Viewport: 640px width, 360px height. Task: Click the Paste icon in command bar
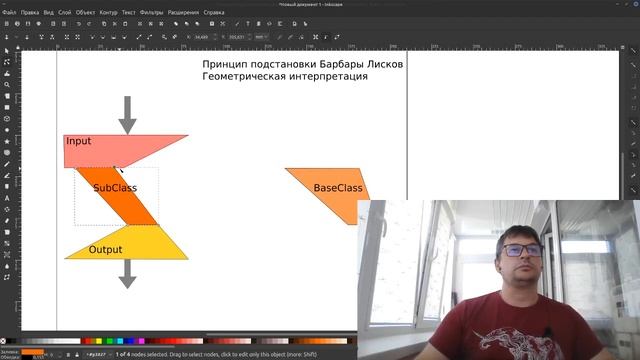(125, 24)
